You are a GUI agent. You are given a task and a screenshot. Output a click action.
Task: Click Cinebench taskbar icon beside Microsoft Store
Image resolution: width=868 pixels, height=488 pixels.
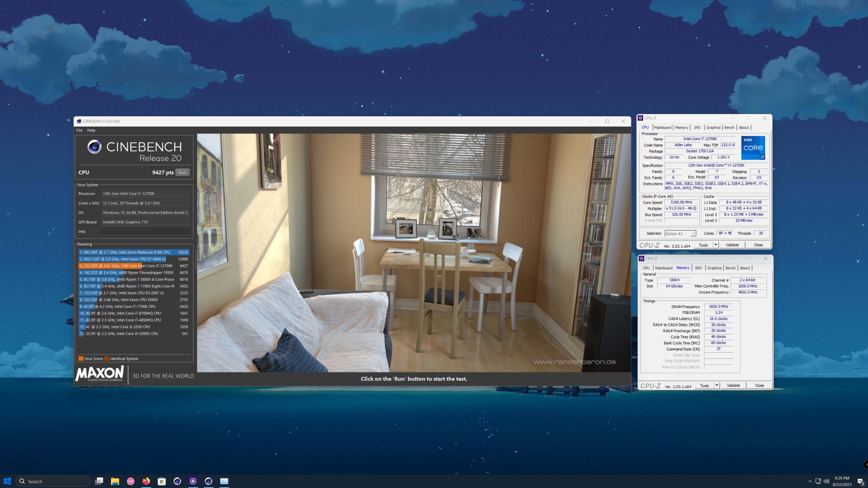177,481
